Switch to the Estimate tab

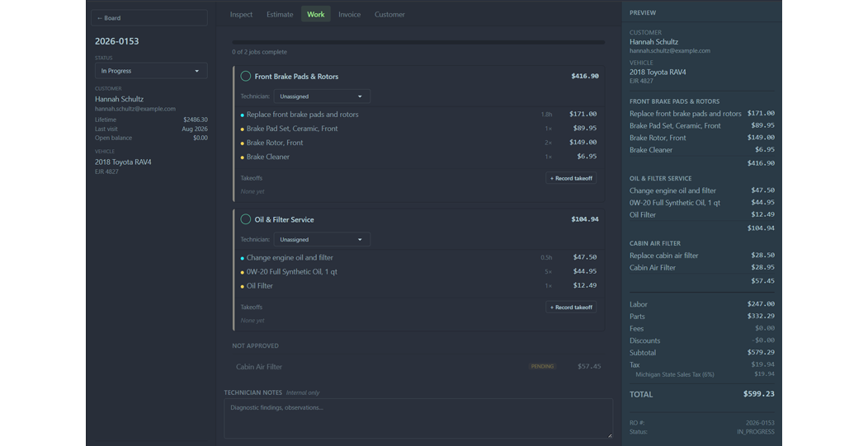pyautogui.click(x=280, y=14)
